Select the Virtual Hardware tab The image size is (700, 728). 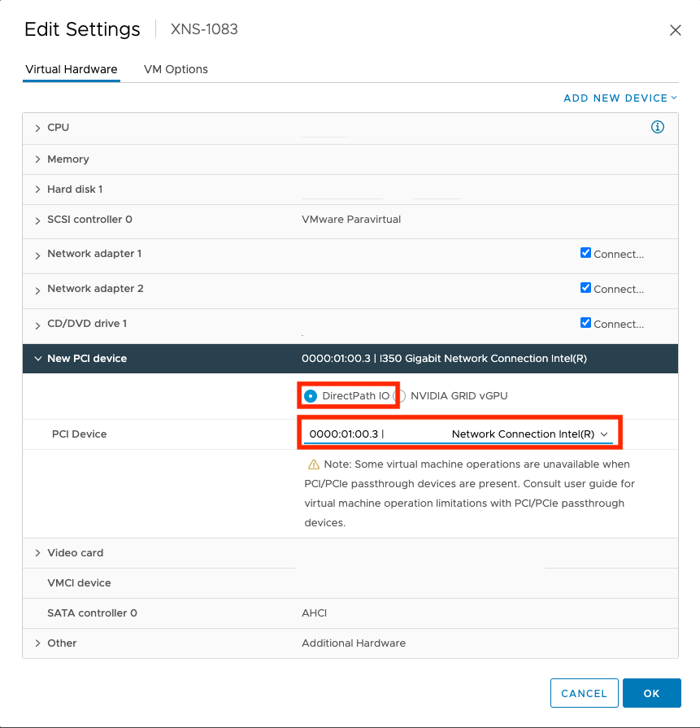(x=71, y=69)
